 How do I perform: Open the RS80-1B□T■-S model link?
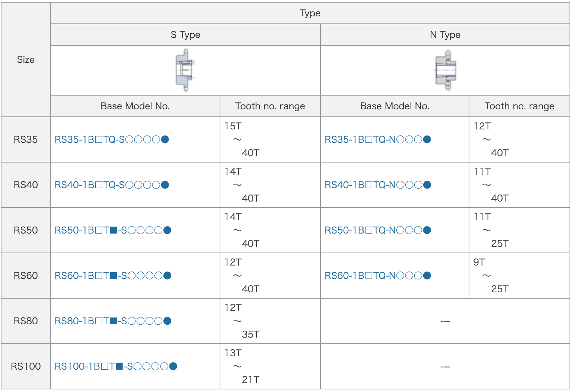(113, 321)
